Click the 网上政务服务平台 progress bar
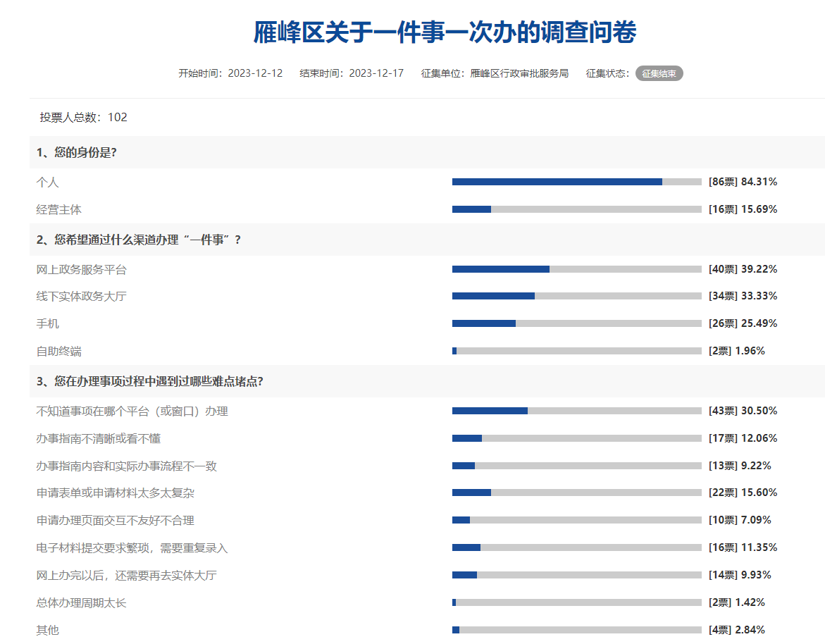The width and height of the screenshot is (825, 644). tap(577, 269)
